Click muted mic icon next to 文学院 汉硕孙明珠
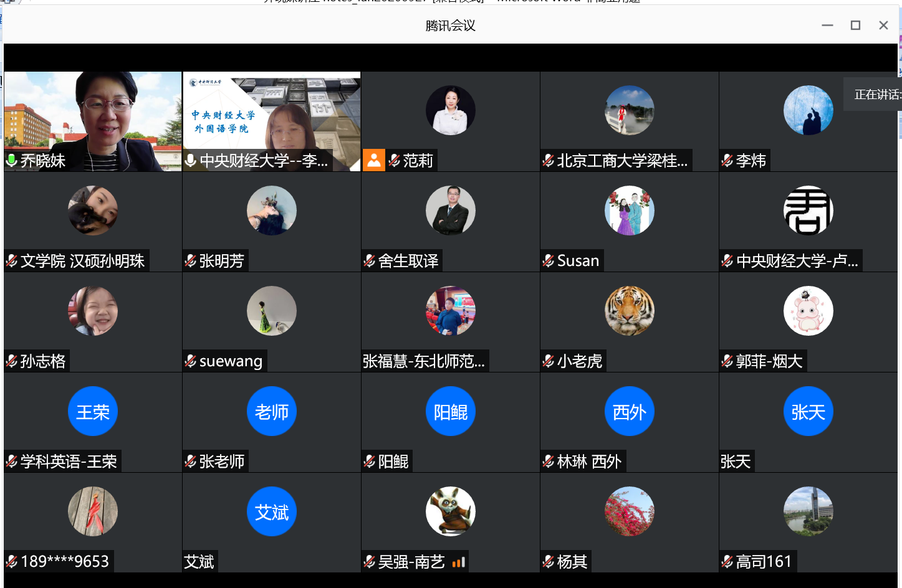 (x=11, y=261)
